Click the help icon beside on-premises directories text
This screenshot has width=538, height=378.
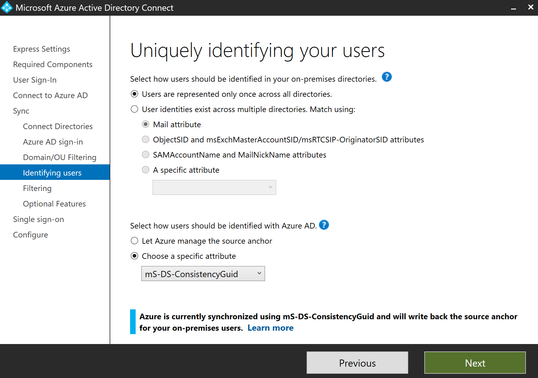pyautogui.click(x=386, y=77)
